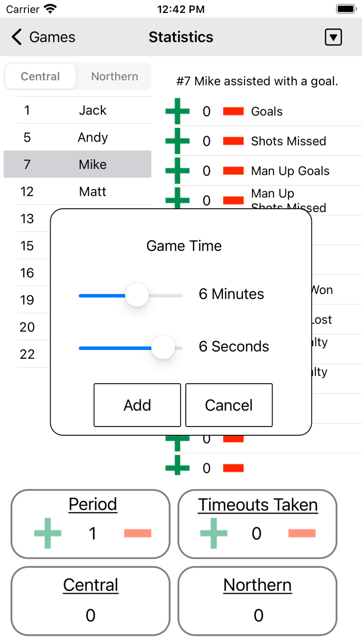Screen dimensions: 362x644
Task: Decrement Timeouts Taken with red minus icon
Action: pyautogui.click(x=301, y=533)
